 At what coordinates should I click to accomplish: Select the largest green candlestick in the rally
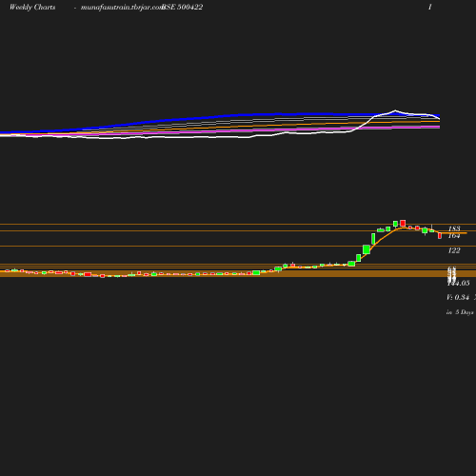click(x=367, y=249)
